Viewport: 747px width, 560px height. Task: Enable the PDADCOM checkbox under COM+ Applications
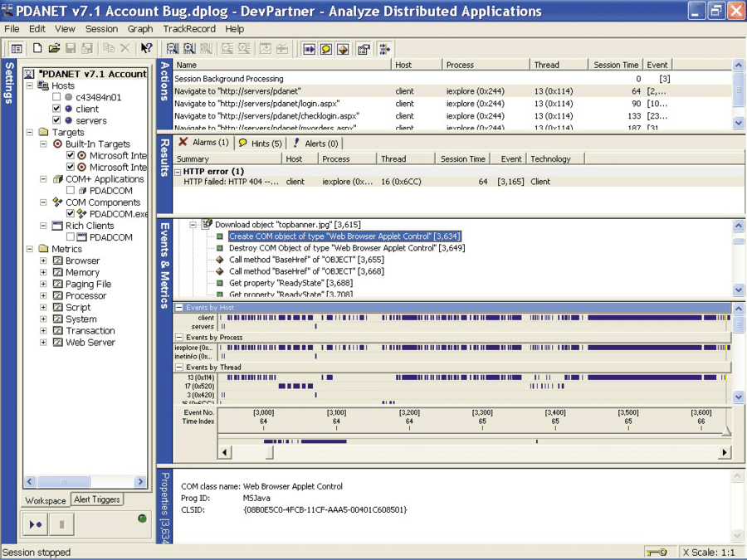pos(71,191)
